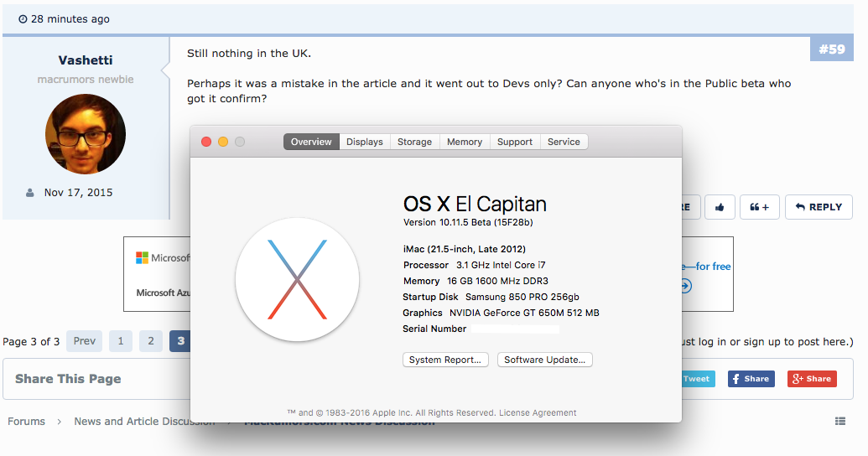Click the Still nothing in the UK text
The image size is (868, 456).
pos(249,54)
